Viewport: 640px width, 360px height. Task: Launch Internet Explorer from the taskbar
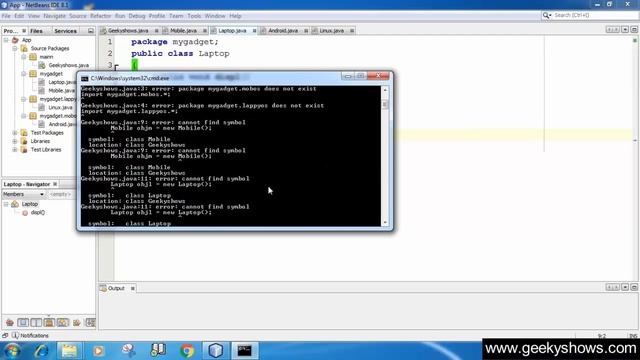pyautogui.click(x=41, y=351)
